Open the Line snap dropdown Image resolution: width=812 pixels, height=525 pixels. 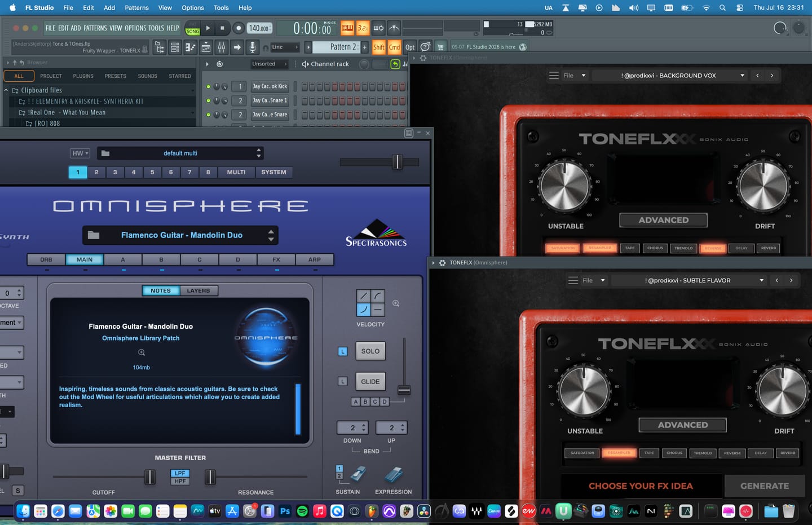tap(285, 47)
